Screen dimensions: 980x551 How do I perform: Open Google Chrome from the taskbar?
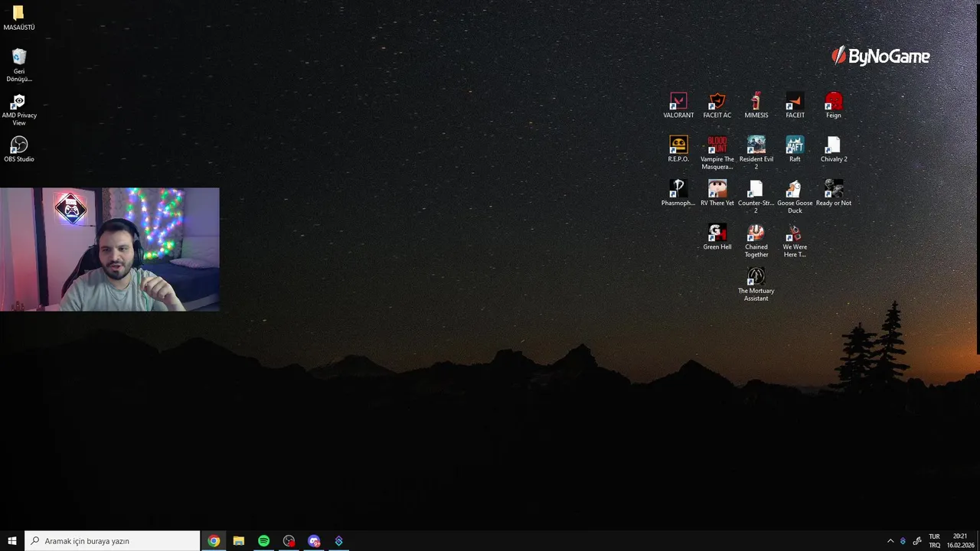(x=214, y=541)
